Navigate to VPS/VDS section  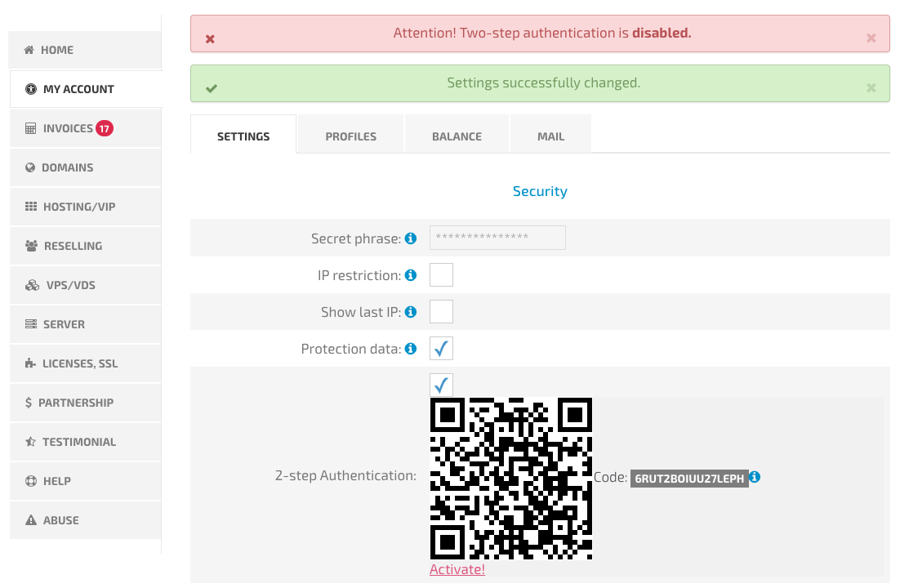(70, 285)
